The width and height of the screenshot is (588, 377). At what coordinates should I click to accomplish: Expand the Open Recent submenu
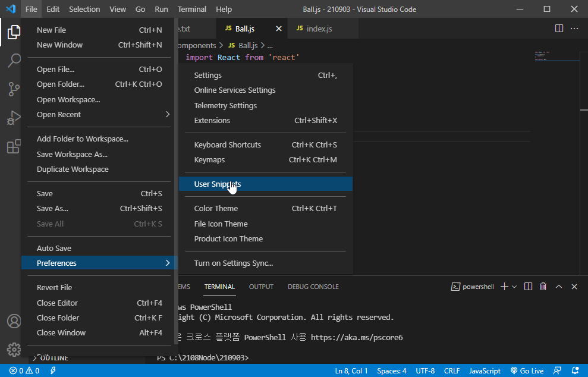coord(99,114)
